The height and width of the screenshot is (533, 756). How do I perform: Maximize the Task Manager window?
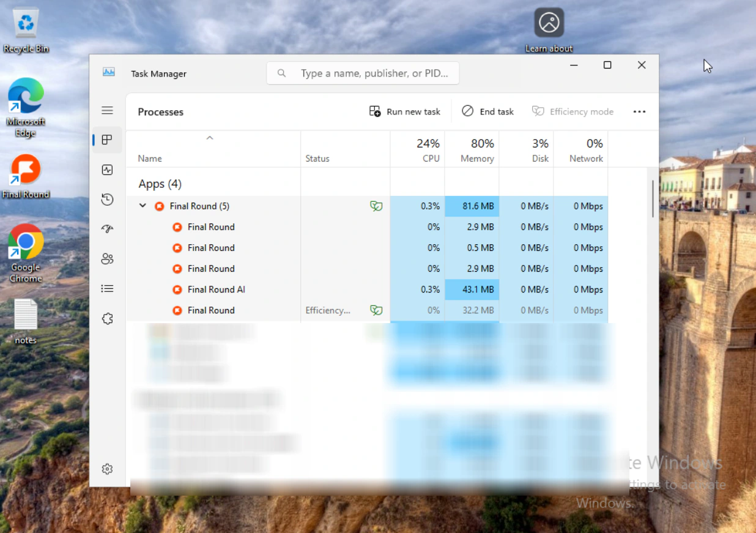pyautogui.click(x=607, y=65)
